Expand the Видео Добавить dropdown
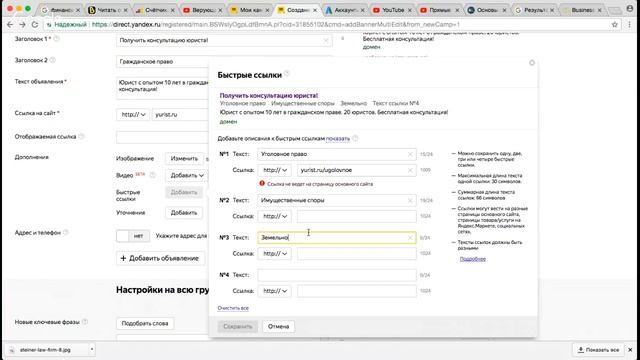Image resolution: width=640 pixels, height=360 pixels. (187, 176)
